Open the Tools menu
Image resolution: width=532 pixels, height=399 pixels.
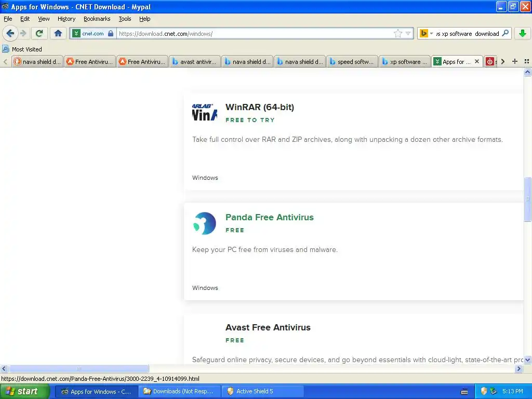pyautogui.click(x=125, y=19)
